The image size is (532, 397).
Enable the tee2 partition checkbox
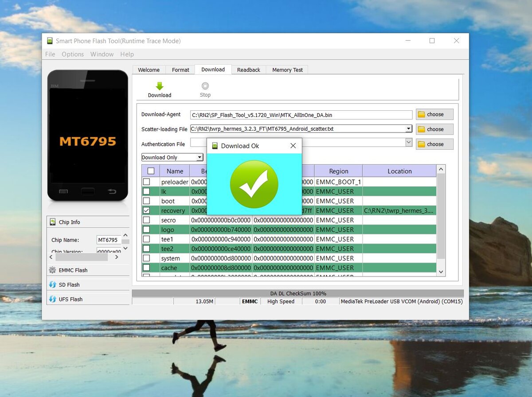[x=146, y=249]
